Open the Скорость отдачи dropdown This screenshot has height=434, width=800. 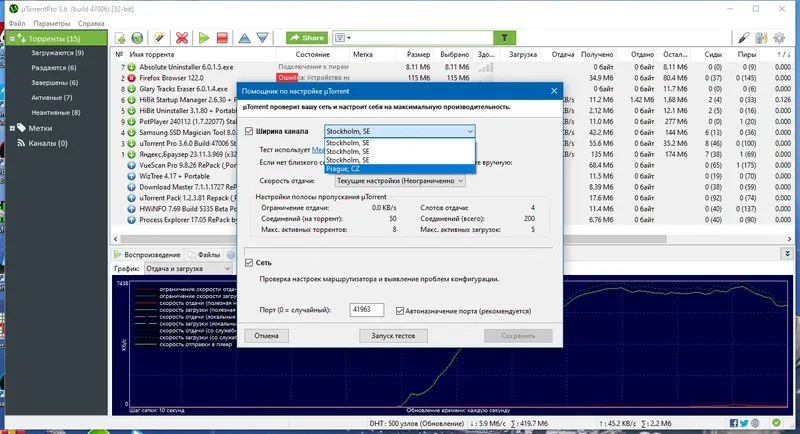400,181
